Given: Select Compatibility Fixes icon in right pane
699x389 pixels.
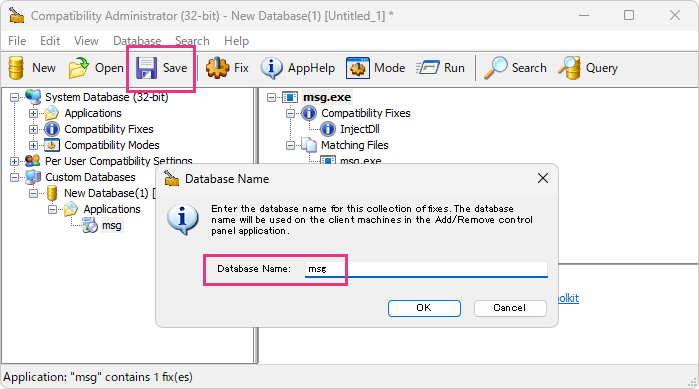Looking at the screenshot, I should (309, 113).
